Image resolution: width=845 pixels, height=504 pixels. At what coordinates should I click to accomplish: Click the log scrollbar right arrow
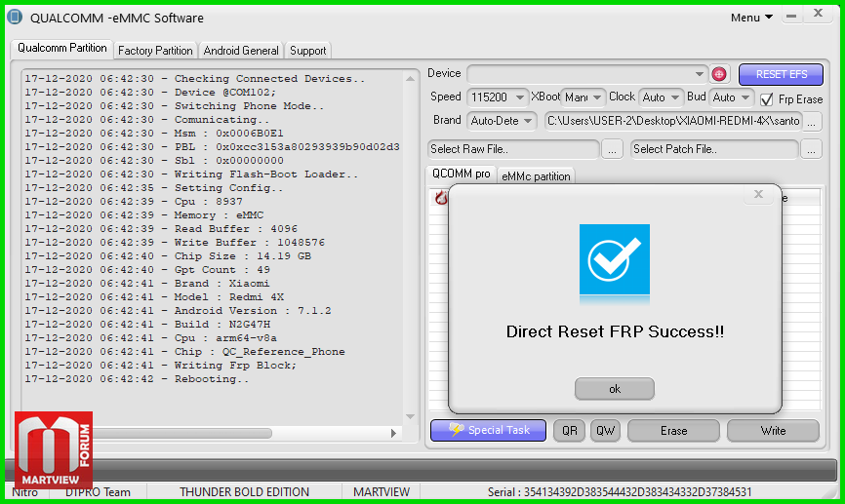tap(394, 434)
